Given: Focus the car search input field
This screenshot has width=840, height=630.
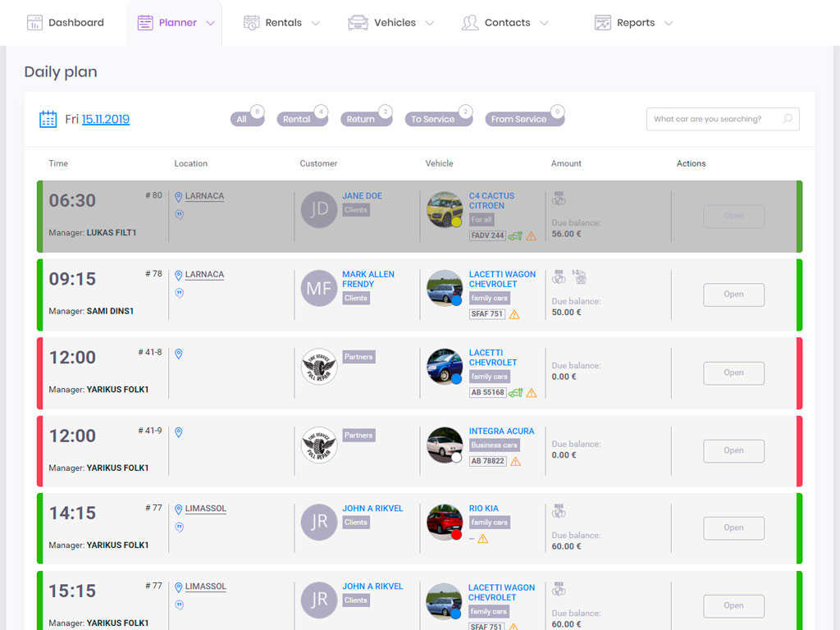Looking at the screenshot, I should (x=712, y=119).
